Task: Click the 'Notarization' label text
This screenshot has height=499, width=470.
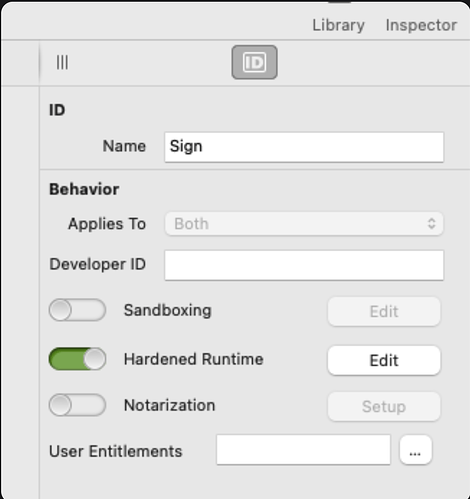Action: click(170, 405)
